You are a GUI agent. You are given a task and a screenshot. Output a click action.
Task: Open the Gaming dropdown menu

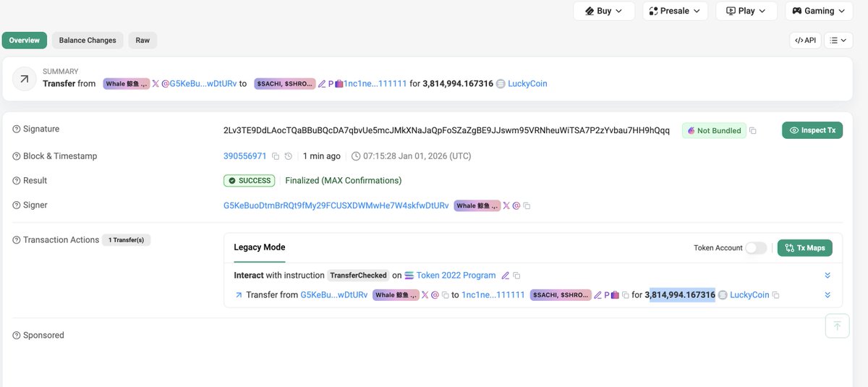pyautogui.click(x=819, y=11)
